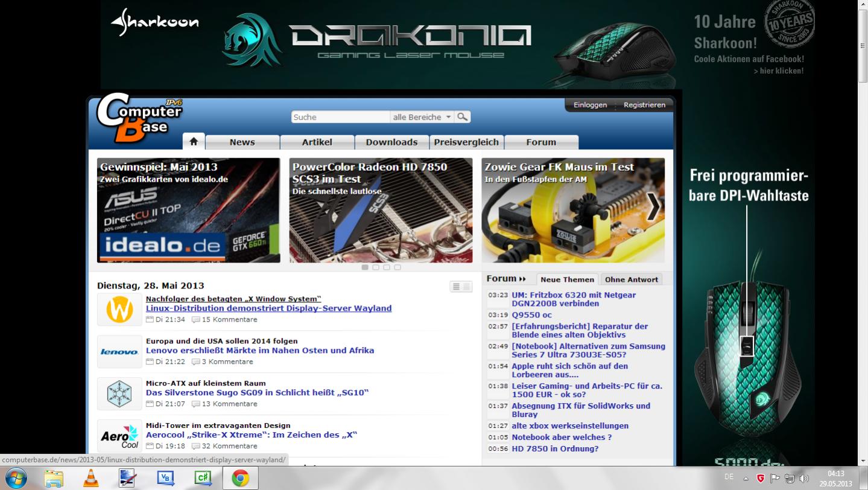Viewport: 868px width, 490px height.
Task: Open the Aerocool logo thumbnail
Action: tap(119, 436)
